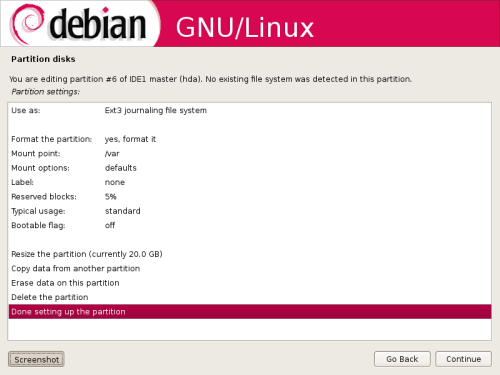Click the Go Back button

[x=402, y=359]
